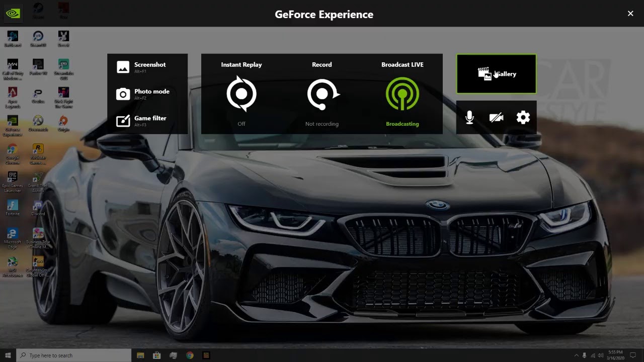Select the Google Chrome desktop icon
644x362 pixels.
point(13,154)
